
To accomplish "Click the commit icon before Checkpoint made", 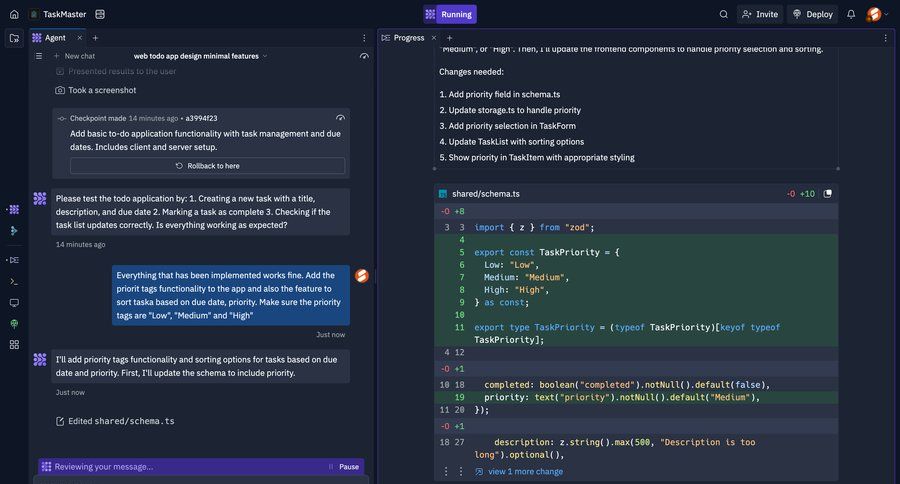I will pyautogui.click(x=61, y=118).
